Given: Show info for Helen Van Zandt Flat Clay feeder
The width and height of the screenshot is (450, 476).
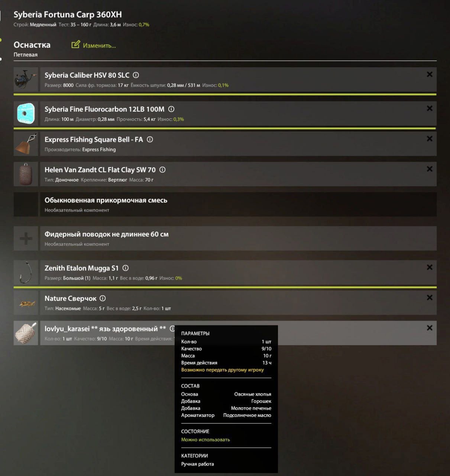Looking at the screenshot, I should coord(162,170).
